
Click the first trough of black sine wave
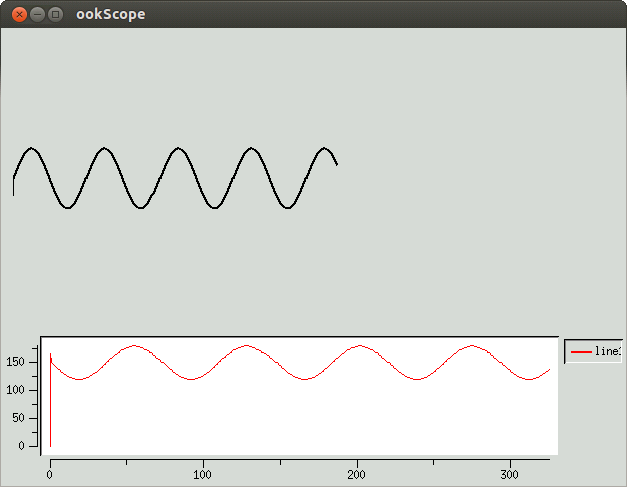(68, 207)
